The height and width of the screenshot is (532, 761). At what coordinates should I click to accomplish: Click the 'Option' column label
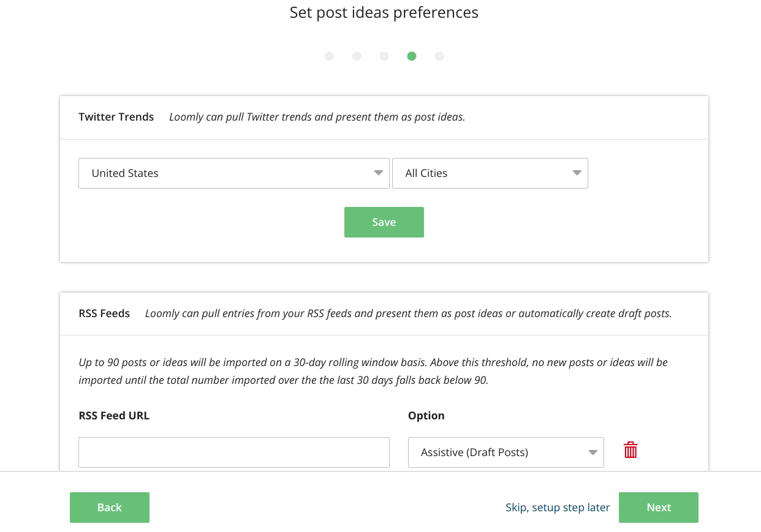tap(426, 416)
